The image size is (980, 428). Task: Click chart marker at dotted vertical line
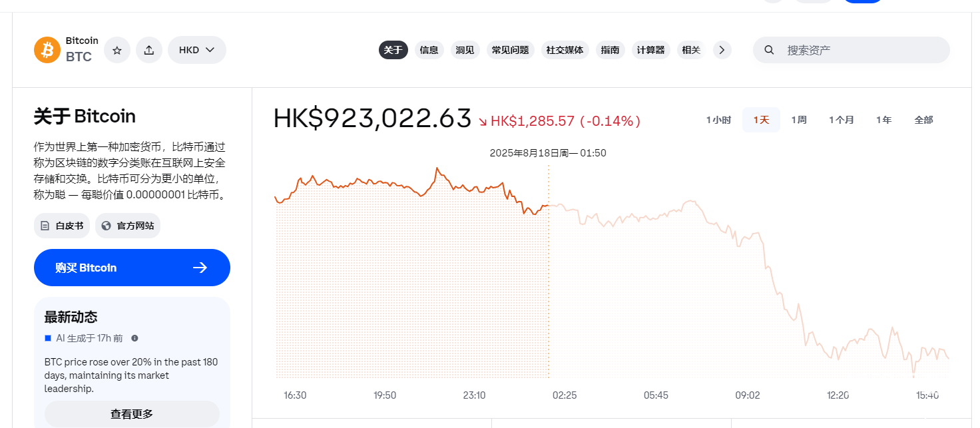[x=549, y=206]
